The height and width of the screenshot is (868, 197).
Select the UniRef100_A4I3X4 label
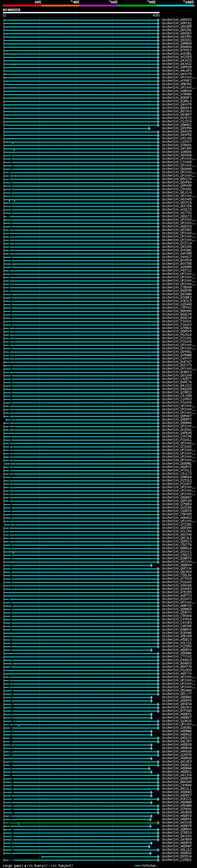(x=176, y=775)
